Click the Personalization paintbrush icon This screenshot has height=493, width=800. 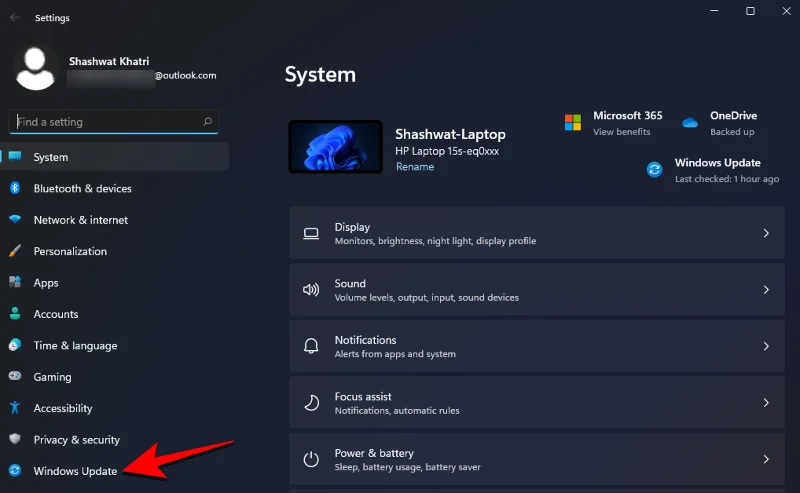click(x=15, y=251)
